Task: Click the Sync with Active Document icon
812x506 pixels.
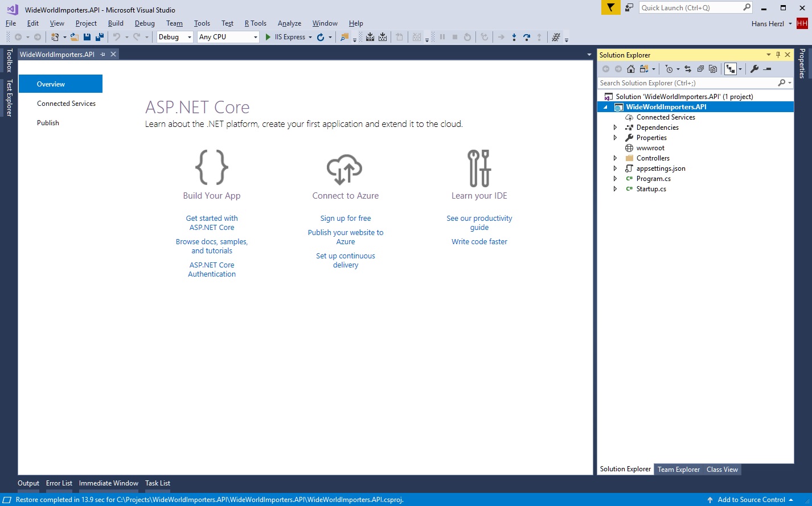Action: click(x=688, y=69)
